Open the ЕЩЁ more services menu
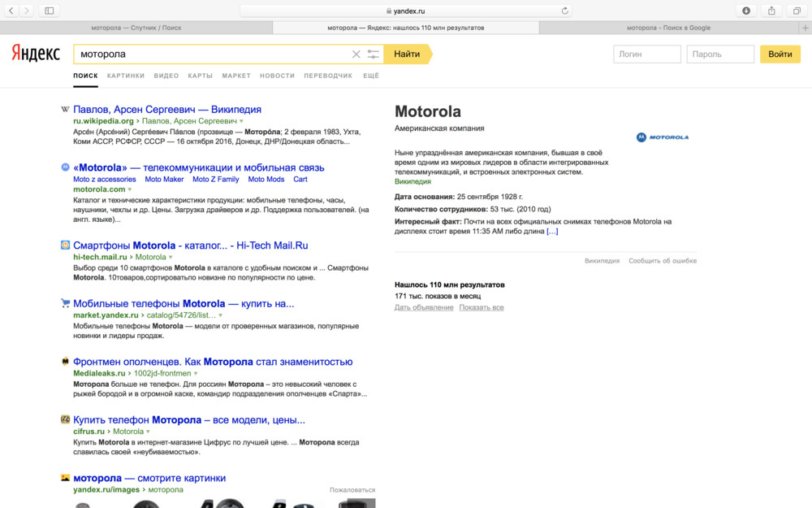 click(x=371, y=76)
